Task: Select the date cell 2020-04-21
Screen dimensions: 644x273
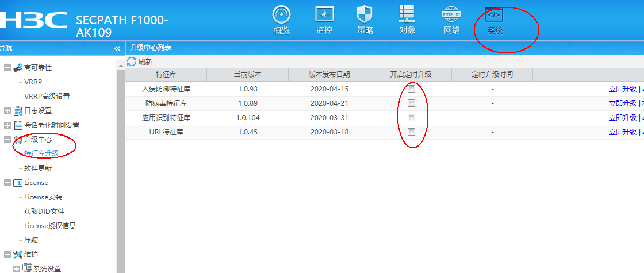Action: click(x=329, y=103)
